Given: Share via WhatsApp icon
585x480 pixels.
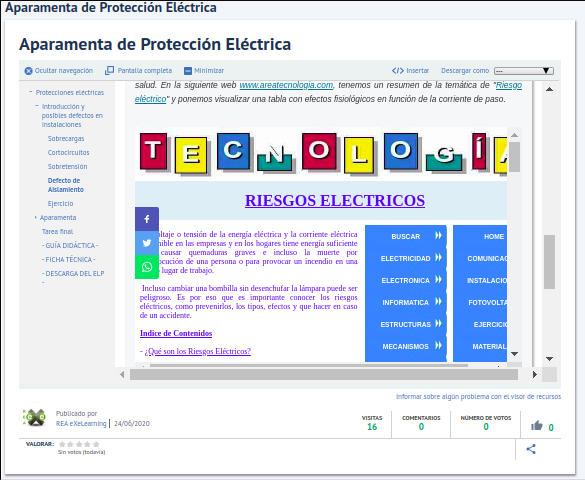Looking at the screenshot, I should tap(147, 267).
